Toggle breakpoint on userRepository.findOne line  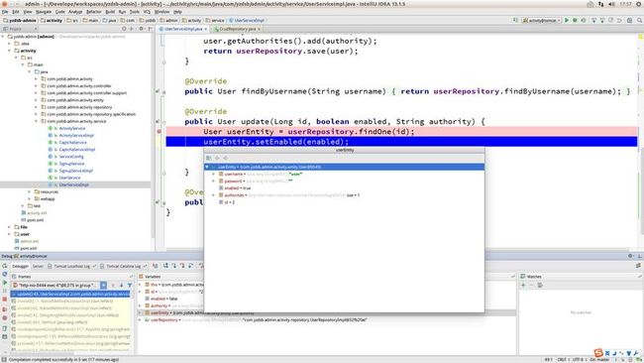click(x=159, y=132)
